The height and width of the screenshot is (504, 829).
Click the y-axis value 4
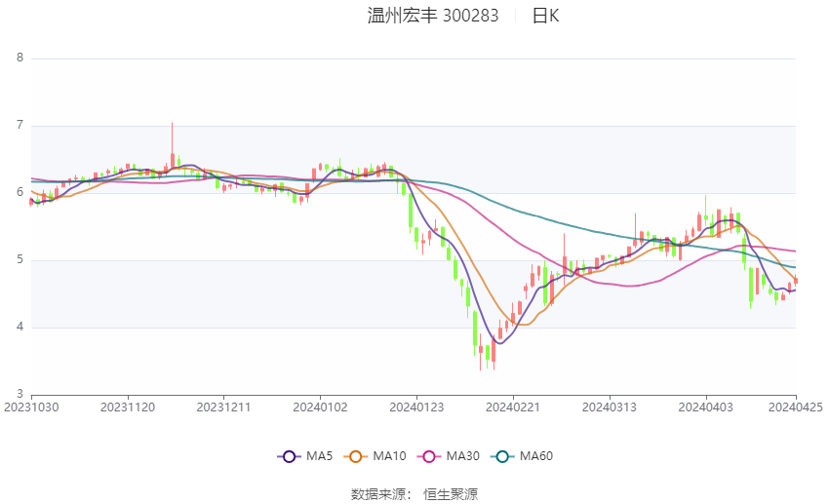pos(20,327)
